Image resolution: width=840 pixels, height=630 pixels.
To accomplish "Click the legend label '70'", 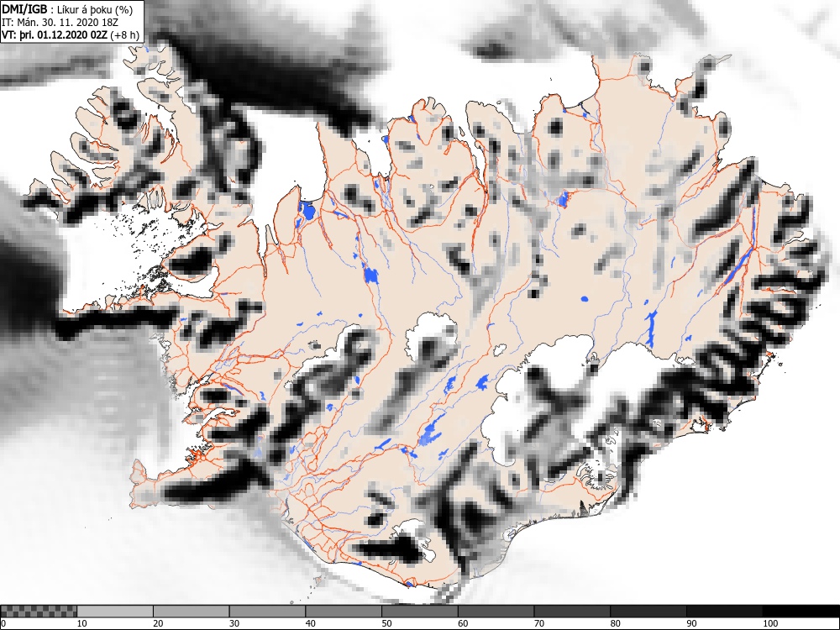I will 539,623.
